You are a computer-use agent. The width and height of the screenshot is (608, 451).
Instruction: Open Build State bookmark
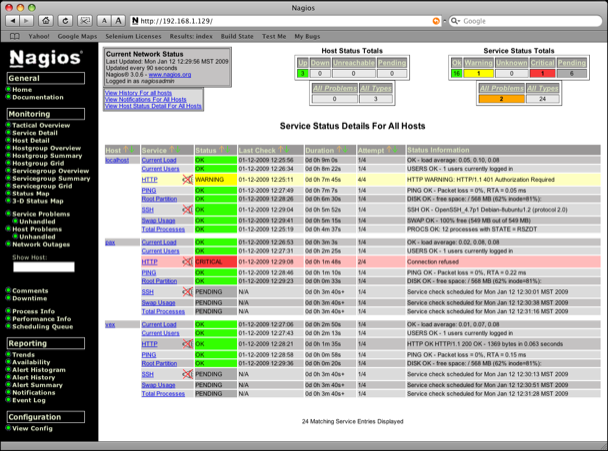(237, 36)
